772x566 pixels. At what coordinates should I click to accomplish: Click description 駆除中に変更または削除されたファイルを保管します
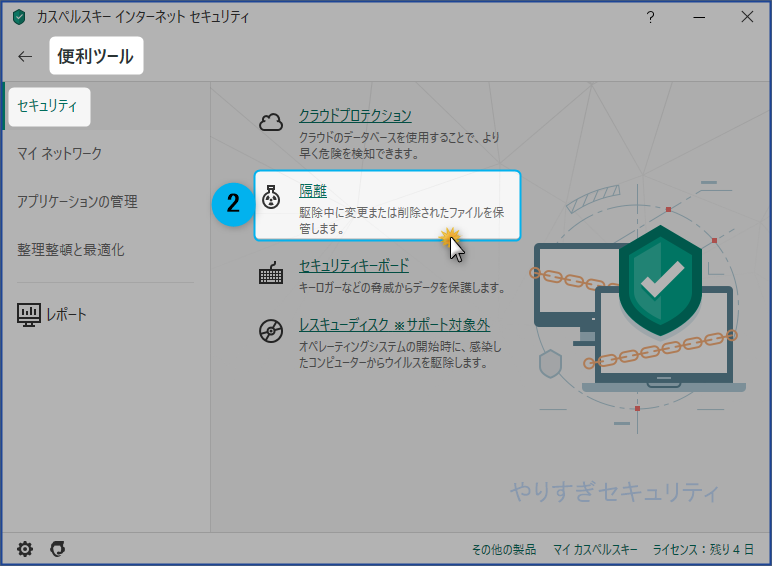coord(402,220)
